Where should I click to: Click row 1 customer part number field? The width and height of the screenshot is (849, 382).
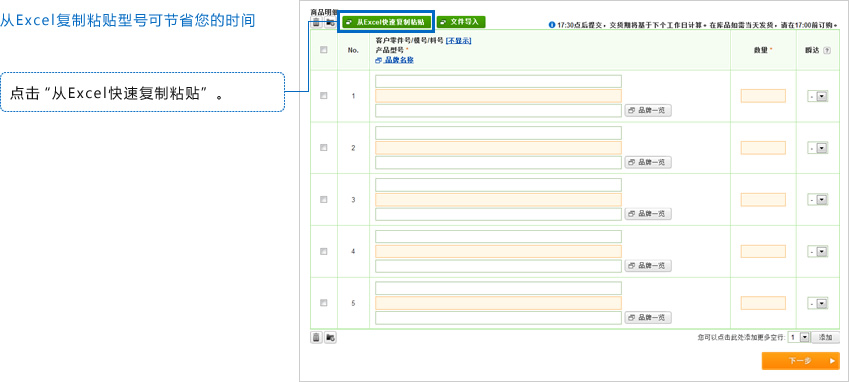[x=498, y=82]
